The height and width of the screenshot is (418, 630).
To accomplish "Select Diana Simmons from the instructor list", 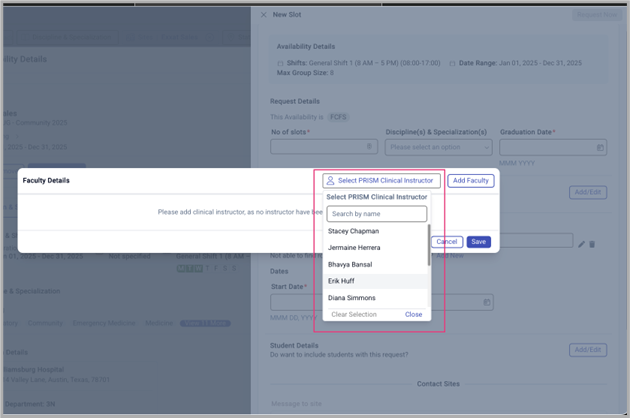I will click(x=375, y=298).
